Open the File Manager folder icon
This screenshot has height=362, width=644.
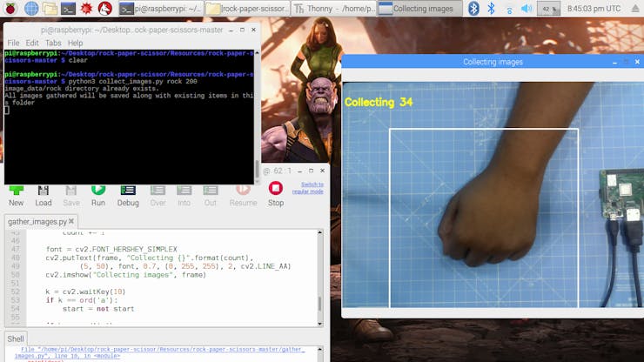50,8
